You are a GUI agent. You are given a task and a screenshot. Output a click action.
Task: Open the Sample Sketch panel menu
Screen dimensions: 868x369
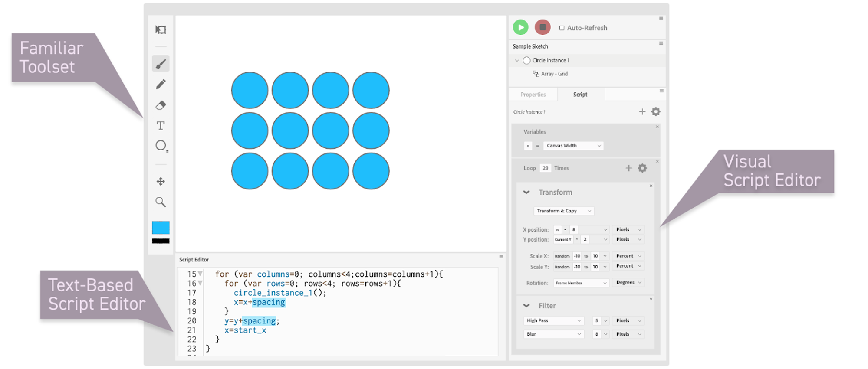pyautogui.click(x=661, y=43)
